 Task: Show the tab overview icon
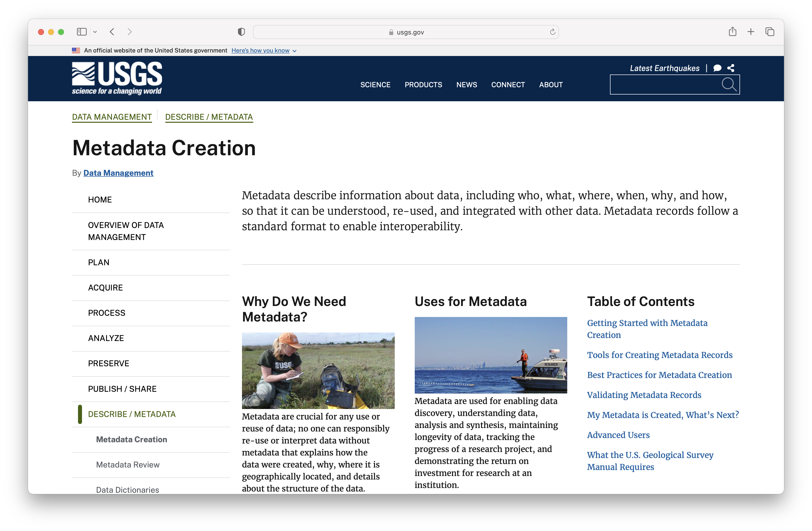770,32
